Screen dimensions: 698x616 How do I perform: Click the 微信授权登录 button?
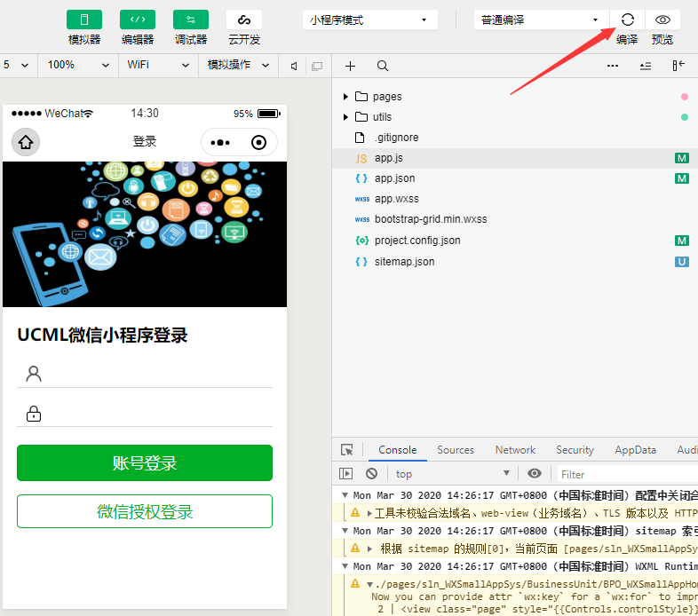(145, 511)
